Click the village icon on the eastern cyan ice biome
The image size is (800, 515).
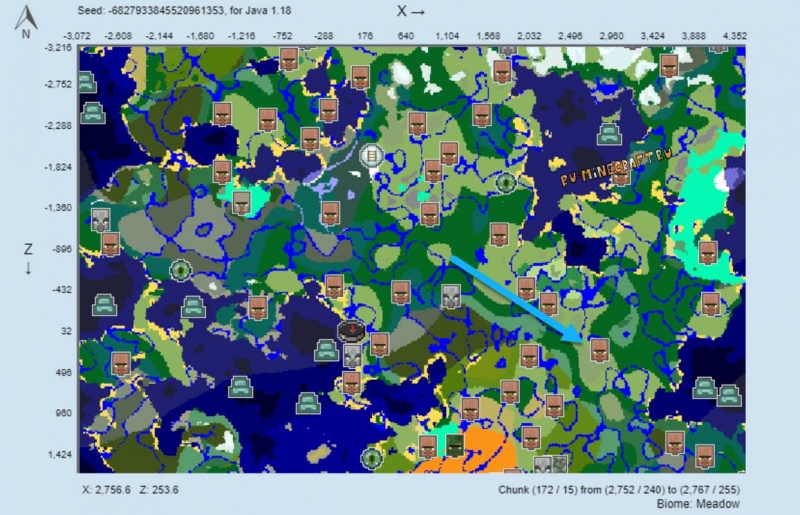708,254
